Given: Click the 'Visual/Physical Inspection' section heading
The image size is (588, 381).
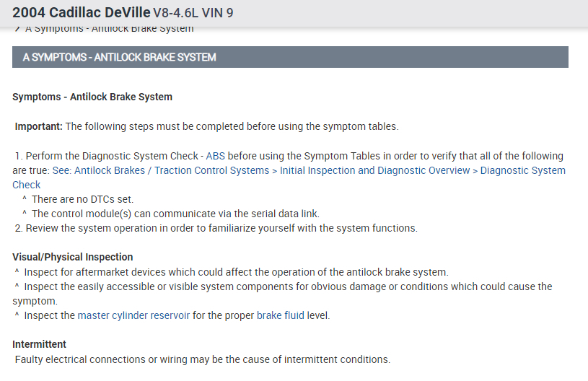Looking at the screenshot, I should point(73,257).
